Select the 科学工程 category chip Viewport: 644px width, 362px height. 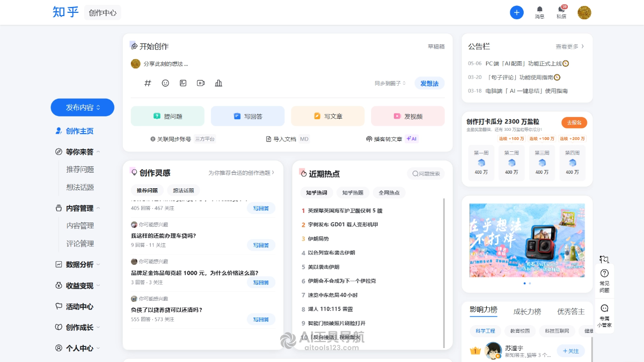pos(485,331)
